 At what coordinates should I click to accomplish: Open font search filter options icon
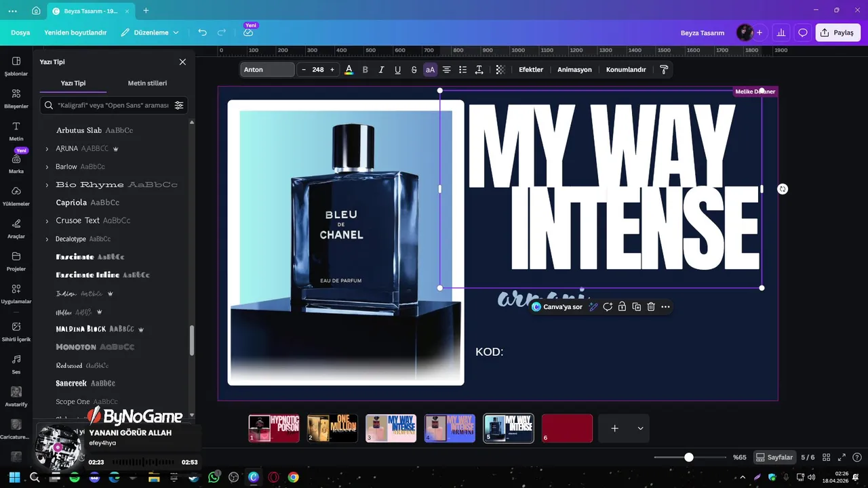pyautogui.click(x=179, y=105)
